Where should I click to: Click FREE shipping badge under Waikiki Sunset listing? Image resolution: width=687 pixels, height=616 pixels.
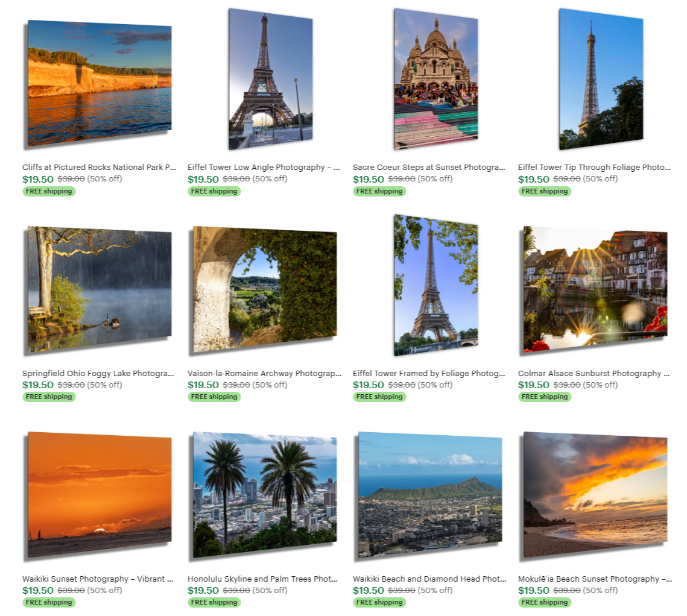click(x=49, y=602)
